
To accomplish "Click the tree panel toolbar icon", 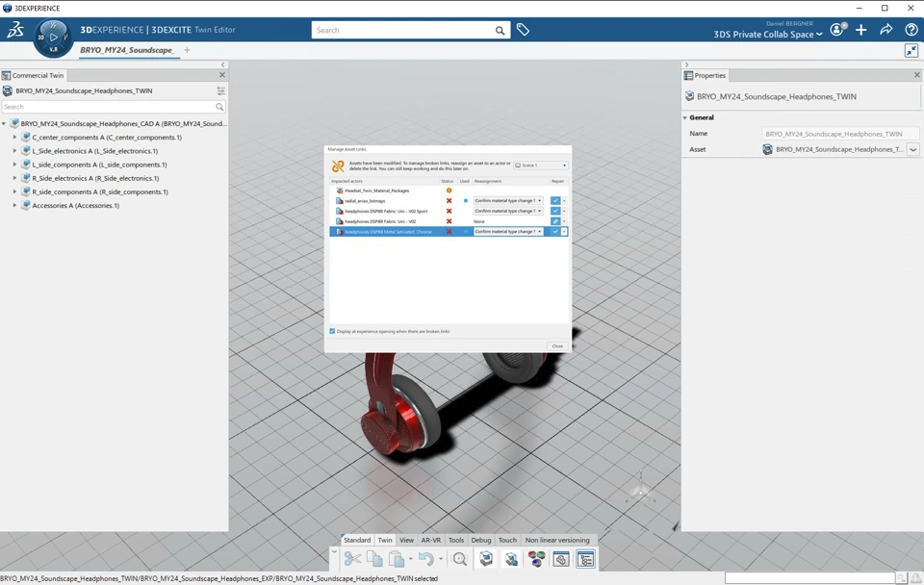I will (586, 558).
